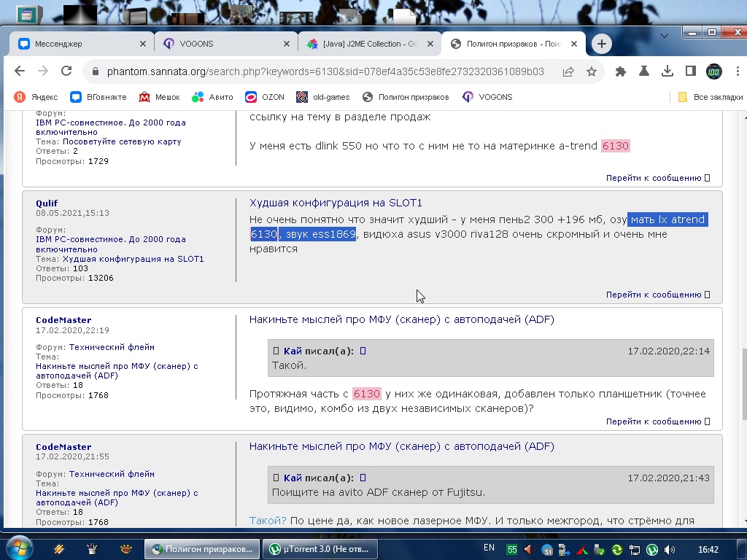The image size is (747, 560).
Task: Open a new browser tab
Action: click(602, 44)
